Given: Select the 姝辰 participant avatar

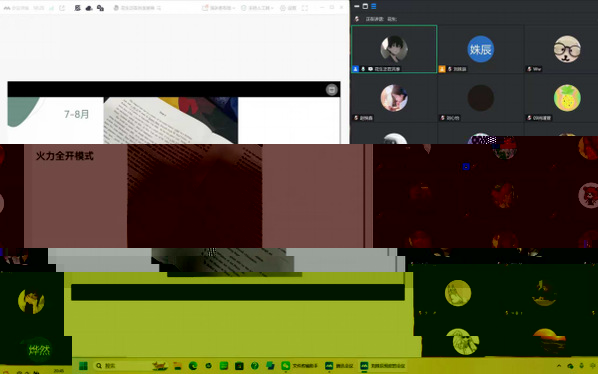Looking at the screenshot, I should (481, 49).
